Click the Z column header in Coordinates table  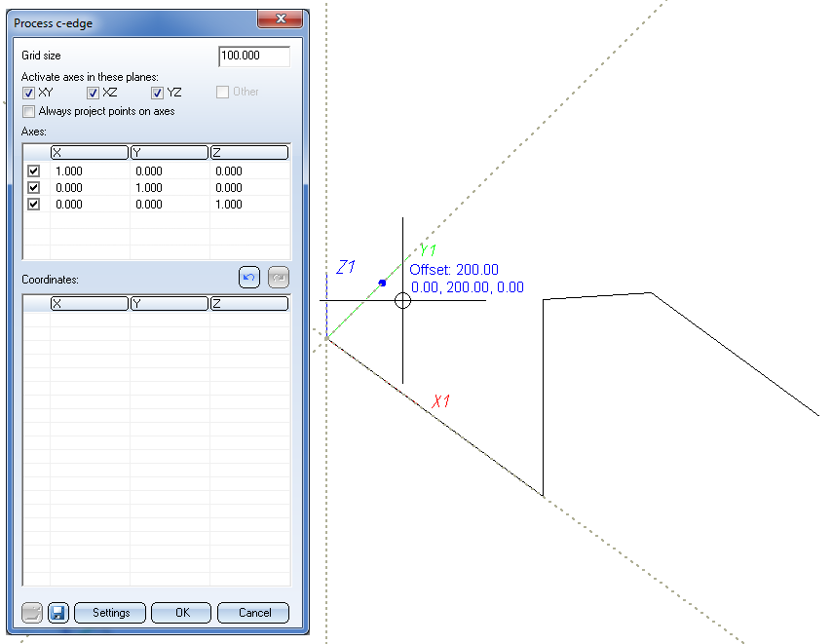249,304
